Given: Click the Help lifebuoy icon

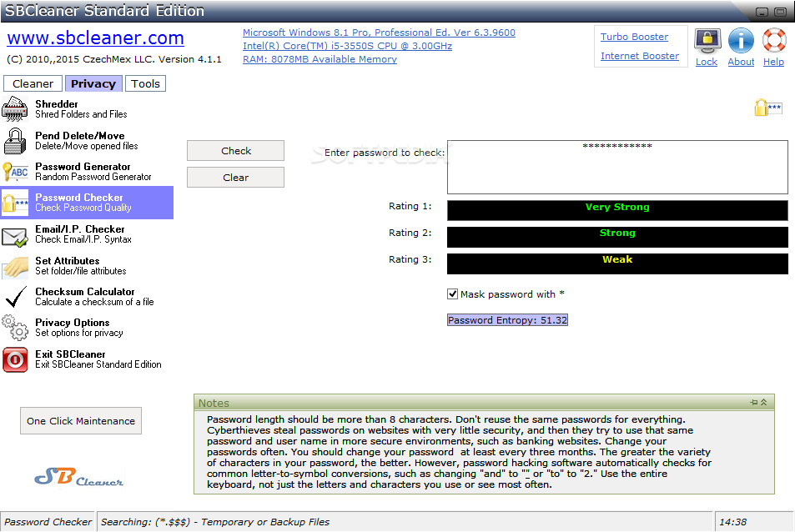Looking at the screenshot, I should click(774, 41).
